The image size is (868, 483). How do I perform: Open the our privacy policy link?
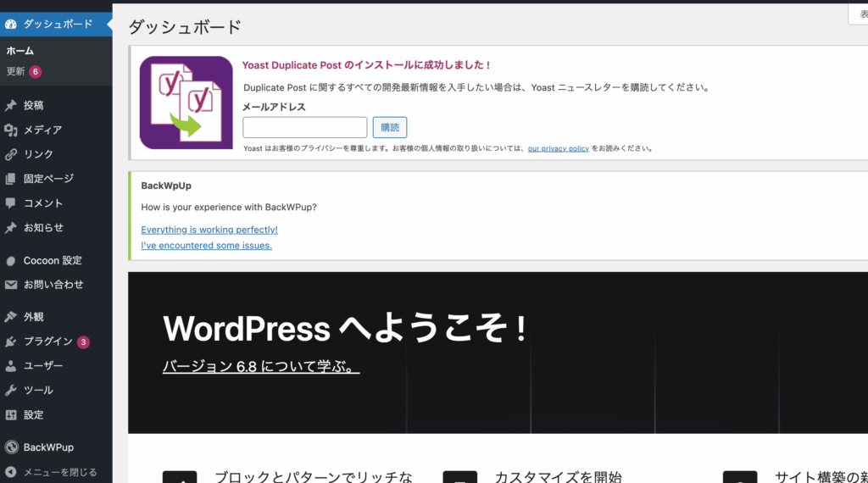coord(558,148)
